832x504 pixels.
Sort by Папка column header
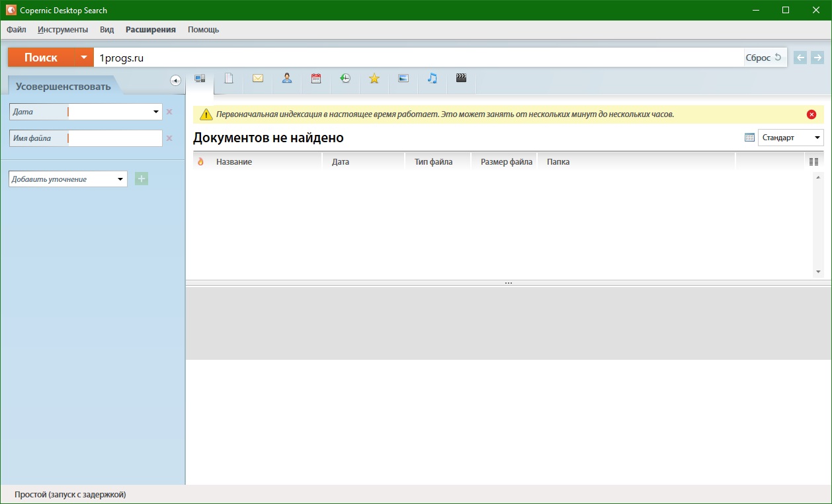pos(636,161)
